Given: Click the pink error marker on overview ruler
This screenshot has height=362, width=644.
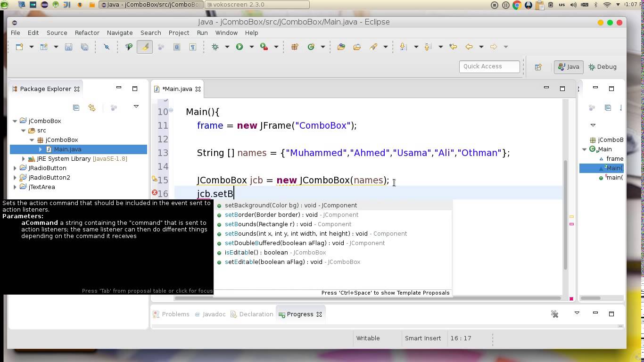Looking at the screenshot, I should click(571, 224).
